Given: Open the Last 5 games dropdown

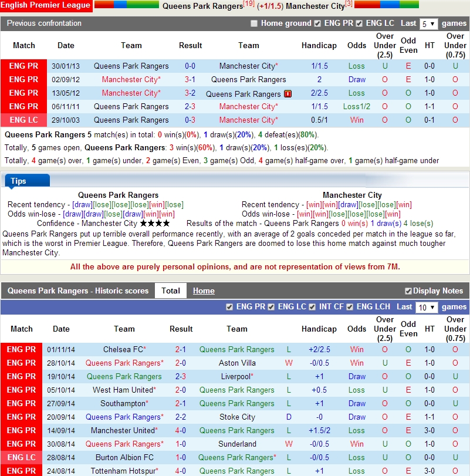Looking at the screenshot, I should pos(428,23).
